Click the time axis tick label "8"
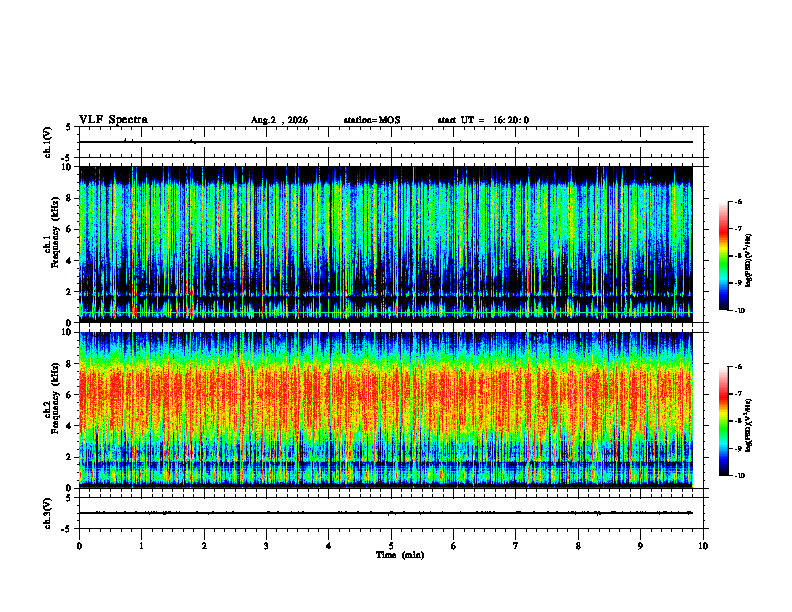 [578, 546]
